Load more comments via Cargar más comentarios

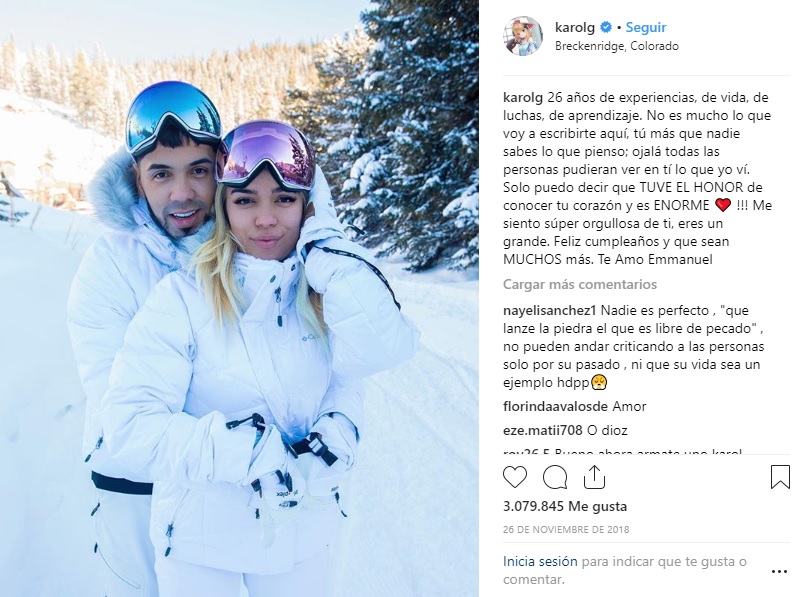pyautogui.click(x=580, y=284)
